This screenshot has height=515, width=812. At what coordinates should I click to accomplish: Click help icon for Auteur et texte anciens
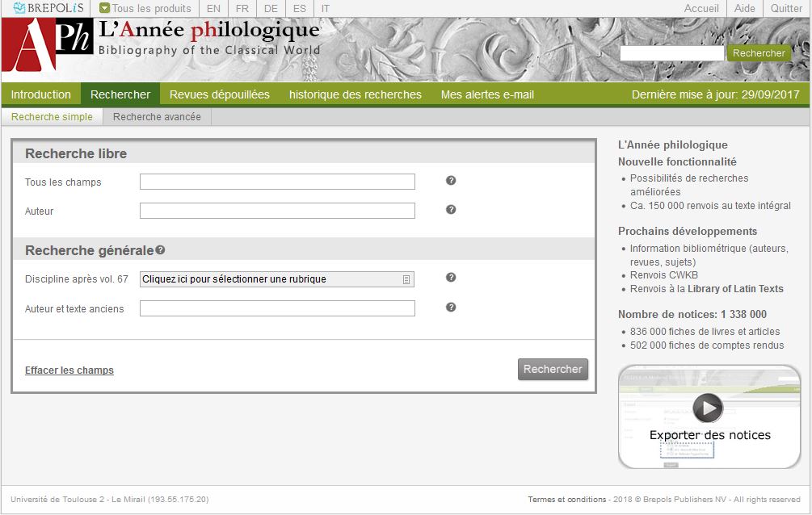click(451, 308)
